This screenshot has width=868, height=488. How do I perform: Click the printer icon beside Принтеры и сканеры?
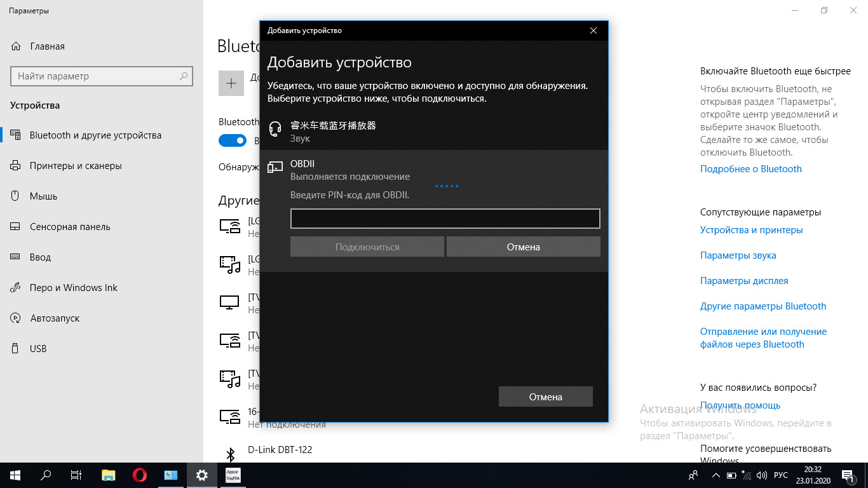point(17,166)
